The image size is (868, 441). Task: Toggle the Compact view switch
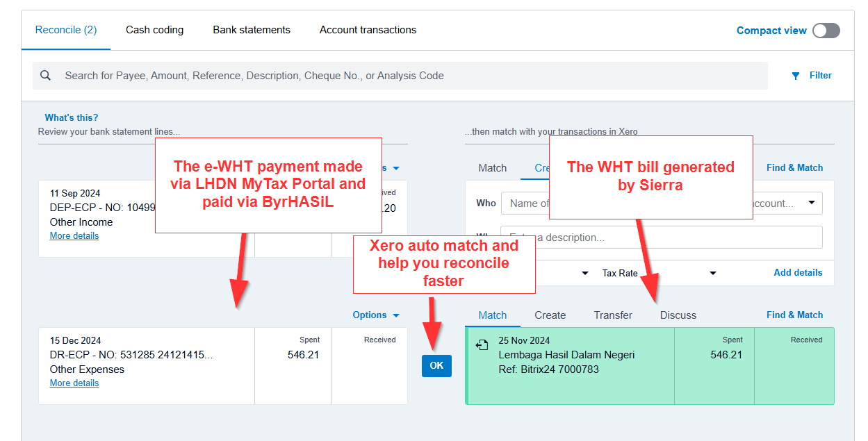point(826,31)
